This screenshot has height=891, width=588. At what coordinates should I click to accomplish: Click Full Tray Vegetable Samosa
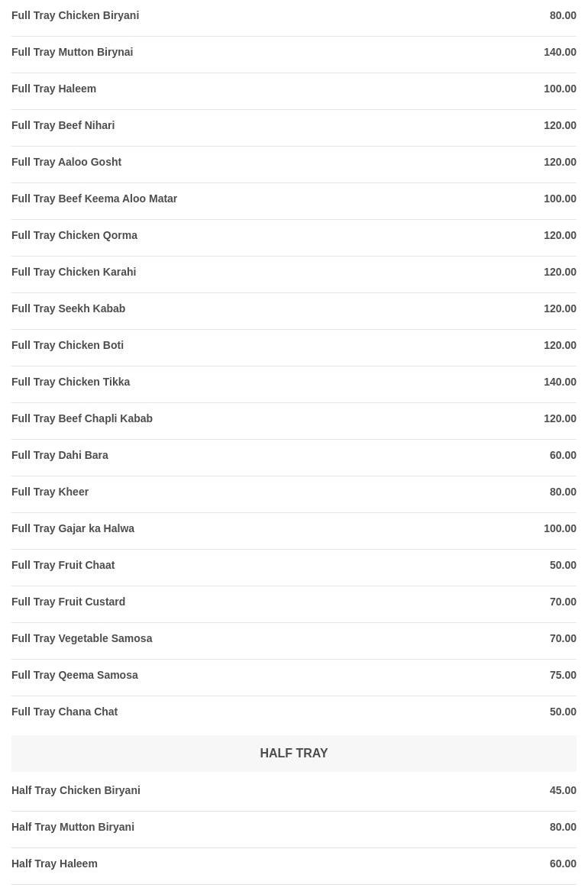click(82, 638)
